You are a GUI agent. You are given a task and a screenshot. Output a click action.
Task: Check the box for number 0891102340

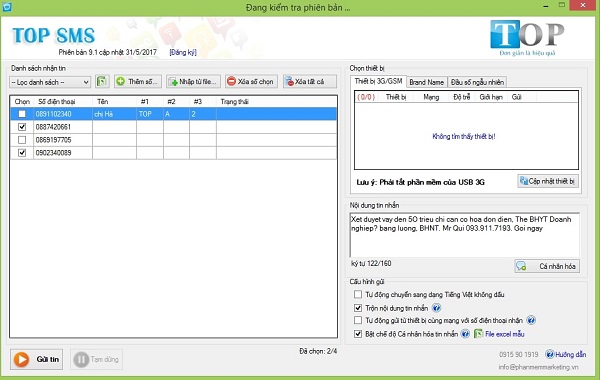(22, 114)
